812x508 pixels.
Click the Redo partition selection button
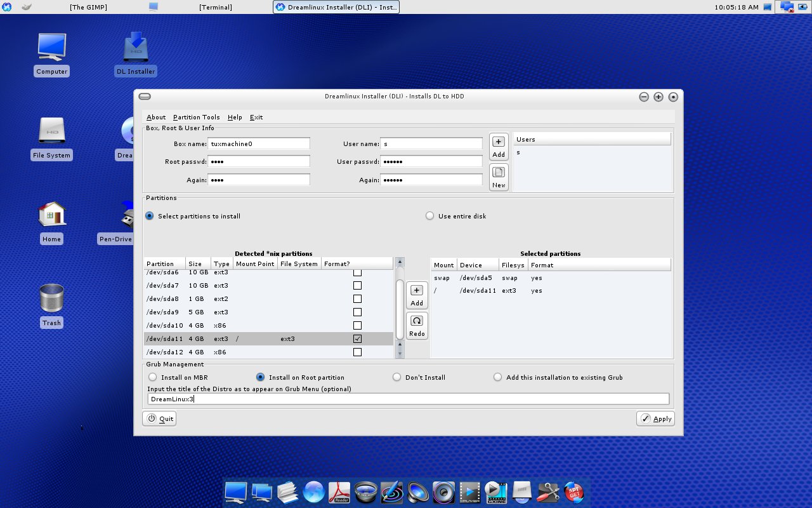(x=417, y=326)
